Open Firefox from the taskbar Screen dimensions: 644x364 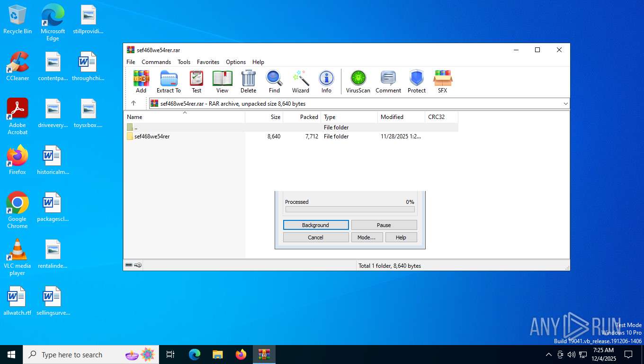click(241, 355)
